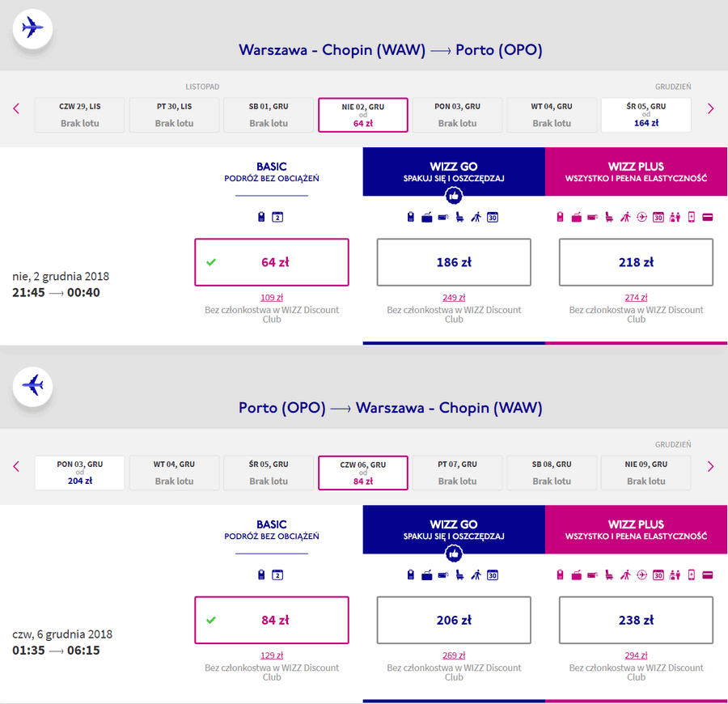
Task: Click outbound WIZZ Go seat selection icon
Action: click(x=459, y=217)
